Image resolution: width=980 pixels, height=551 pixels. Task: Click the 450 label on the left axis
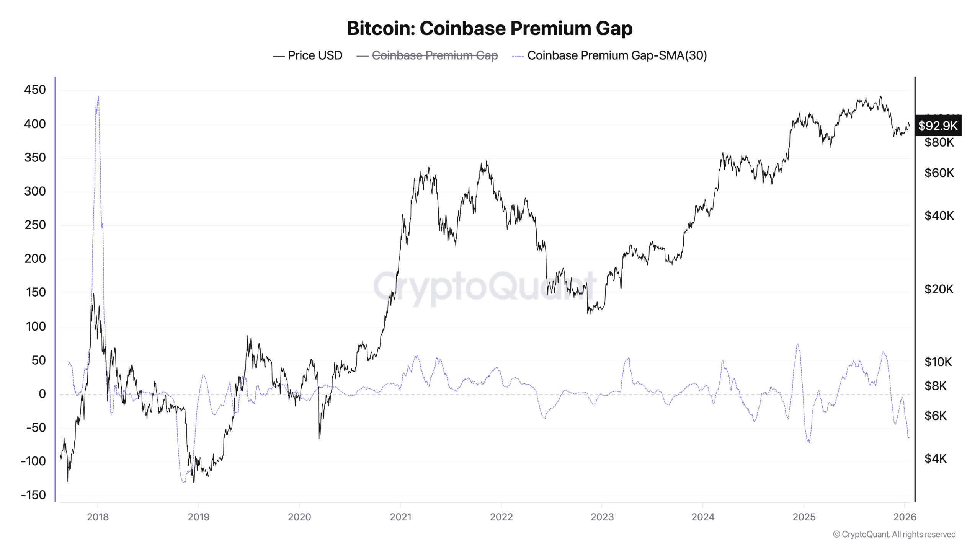click(x=35, y=90)
